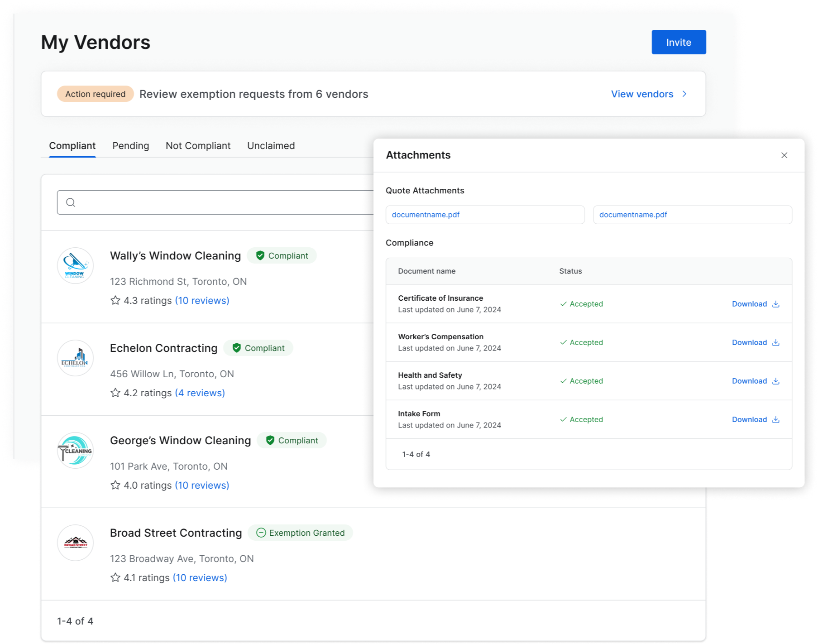818x644 pixels.
Task: Expand View vendors chevron arrow
Action: 684,94
